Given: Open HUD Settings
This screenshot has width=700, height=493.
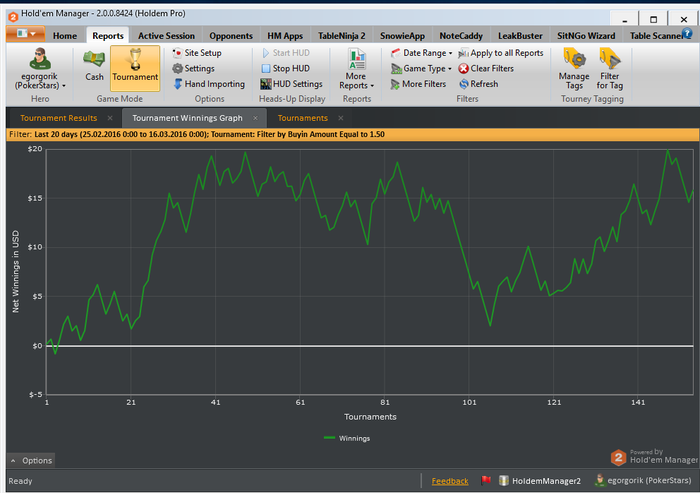Looking at the screenshot, I should click(x=292, y=84).
